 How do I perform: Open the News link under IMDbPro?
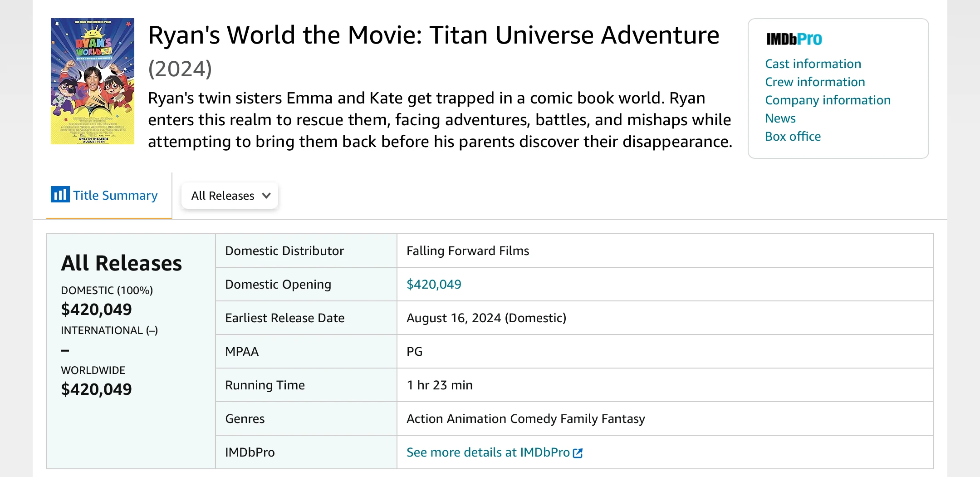[780, 118]
